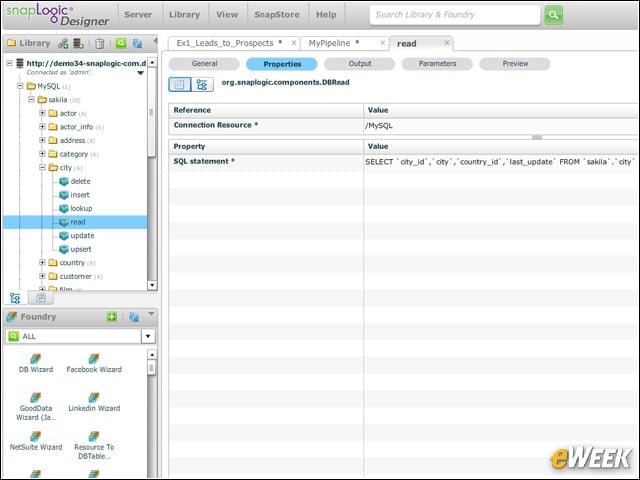Click the Library tree scrollbar down arrow
Screen dimensions: 640x480
point(152,285)
